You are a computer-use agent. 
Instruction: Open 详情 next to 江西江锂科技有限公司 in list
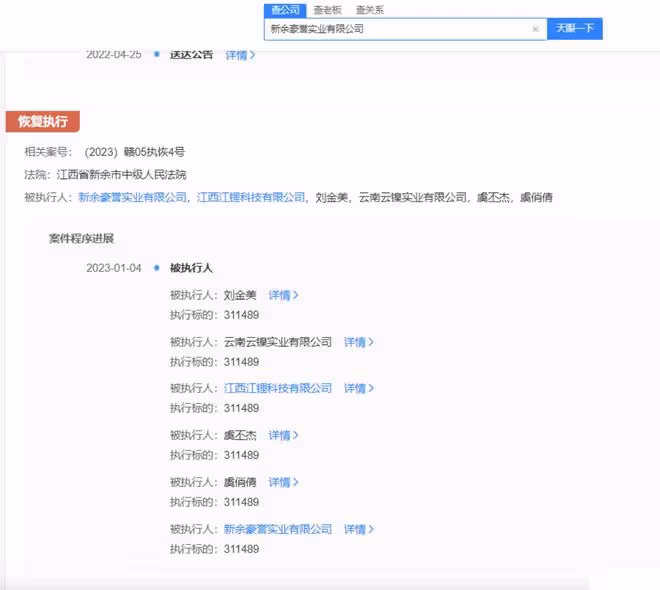359,388
